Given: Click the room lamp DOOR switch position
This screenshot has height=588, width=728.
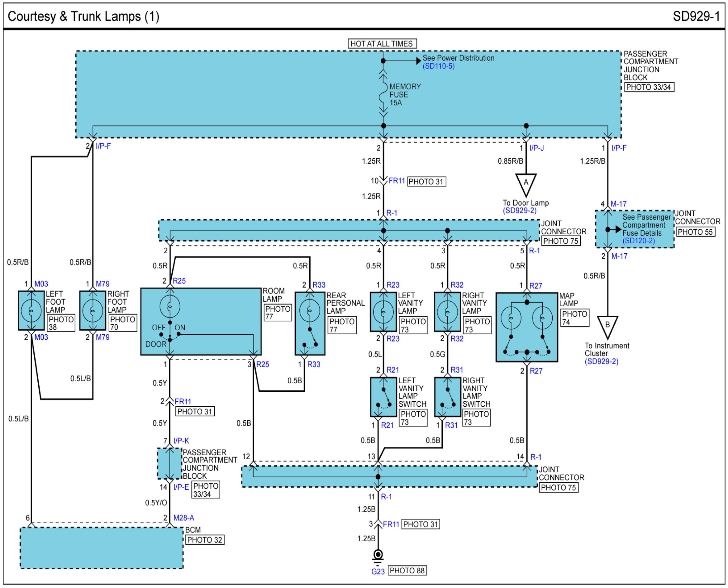Looking at the screenshot, I should click(156, 344).
